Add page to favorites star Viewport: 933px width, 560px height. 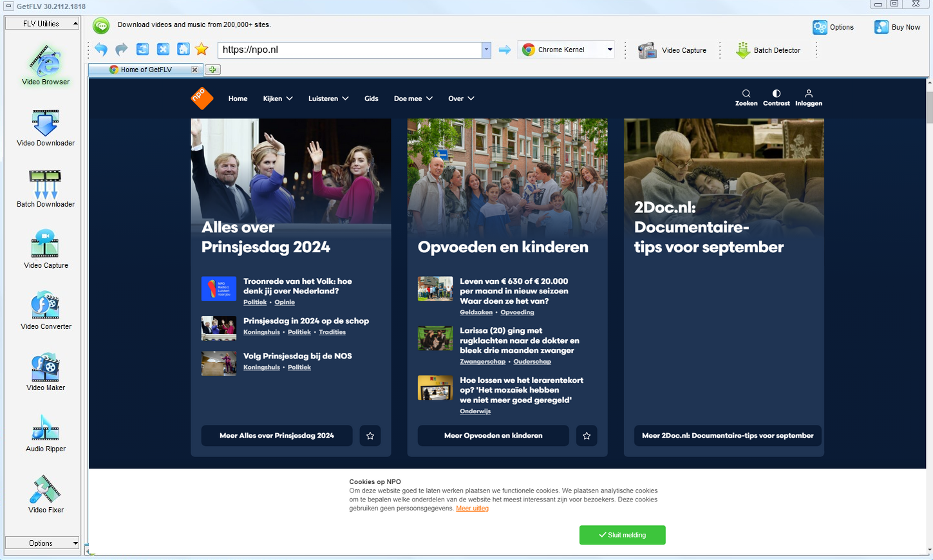pyautogui.click(x=202, y=50)
